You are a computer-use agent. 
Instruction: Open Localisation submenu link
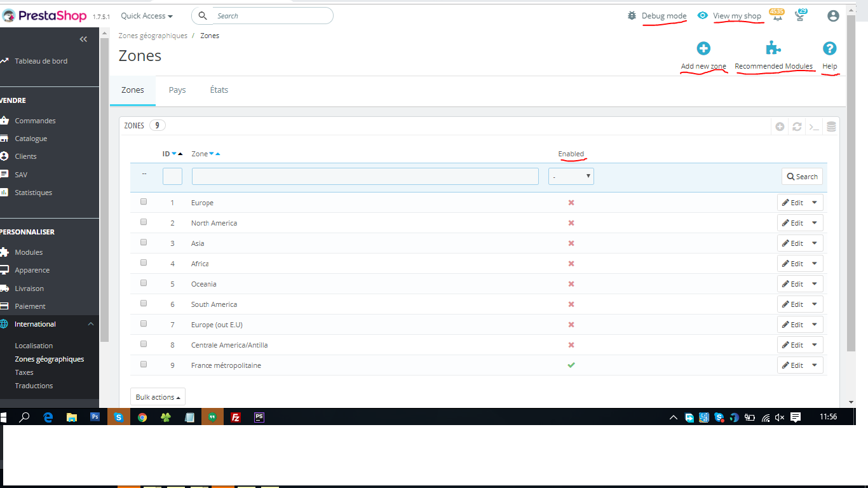click(34, 346)
